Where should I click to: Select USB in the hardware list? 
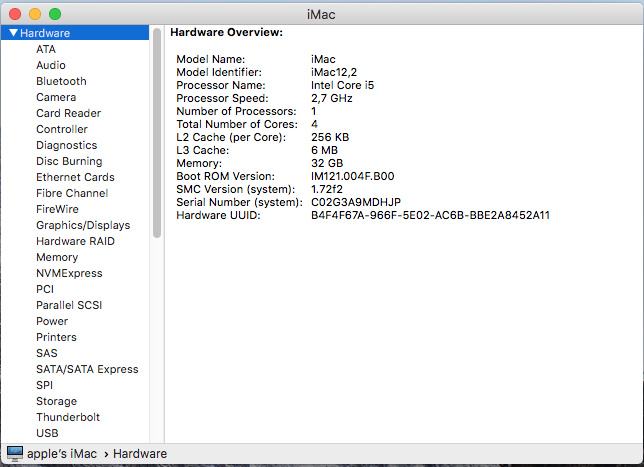(x=47, y=433)
